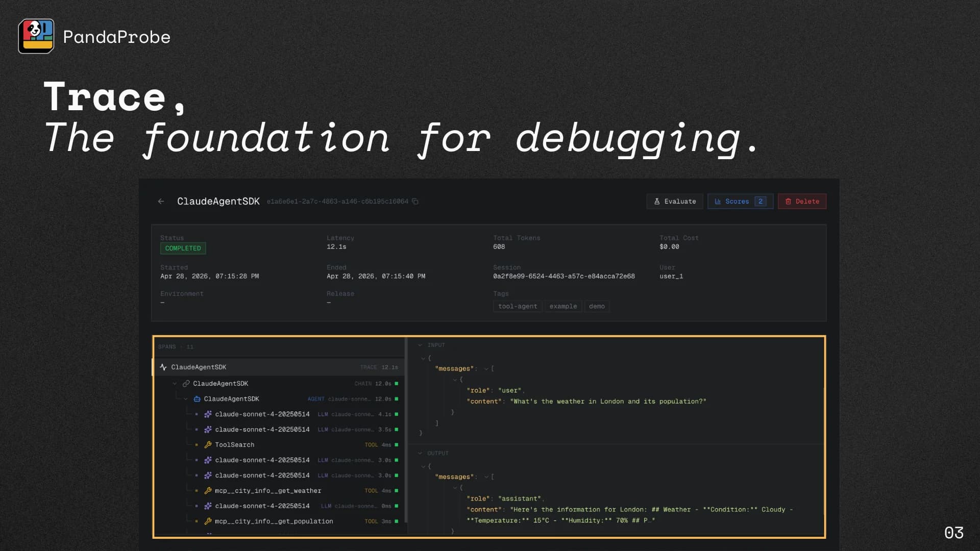
Task: Click the COMPLETED status badge
Action: 183,248
